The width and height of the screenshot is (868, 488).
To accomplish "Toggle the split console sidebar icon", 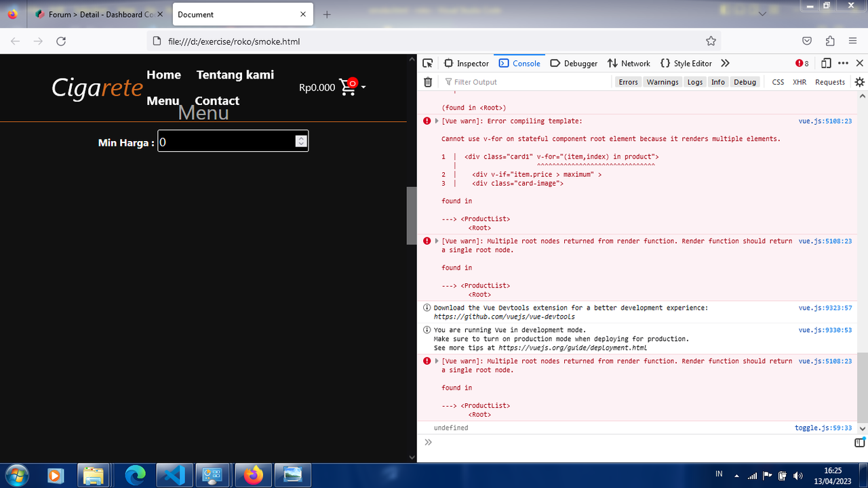I will [859, 443].
